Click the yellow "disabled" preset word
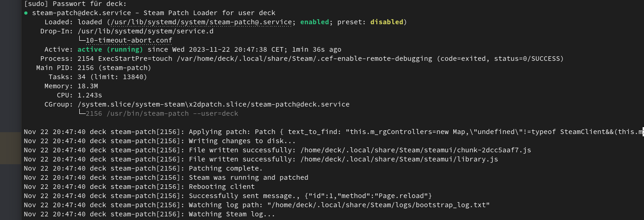This screenshot has width=644, height=220. [387, 22]
